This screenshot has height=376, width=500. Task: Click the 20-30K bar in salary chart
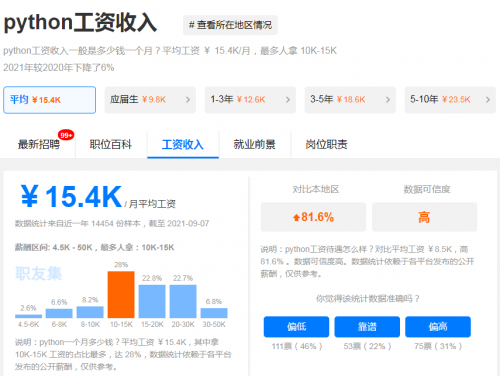[x=183, y=301]
